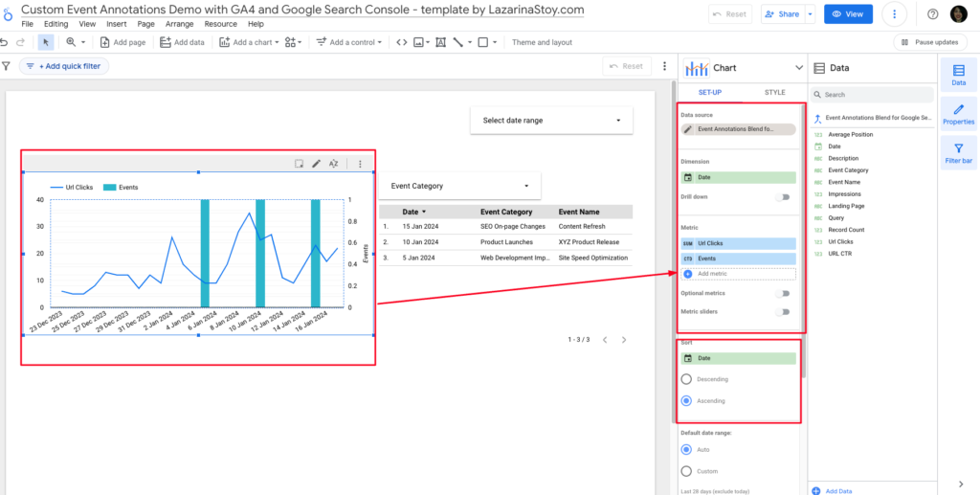This screenshot has height=495, width=980.
Task: Click the chart edit pencil icon
Action: 316,164
